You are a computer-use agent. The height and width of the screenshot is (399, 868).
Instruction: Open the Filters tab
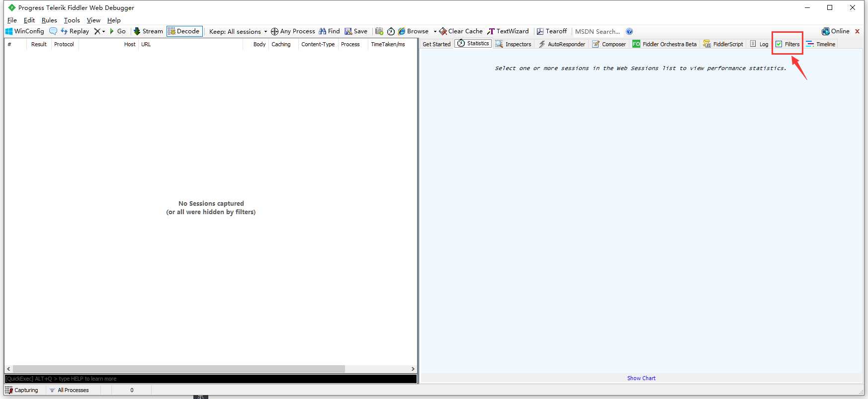point(787,44)
